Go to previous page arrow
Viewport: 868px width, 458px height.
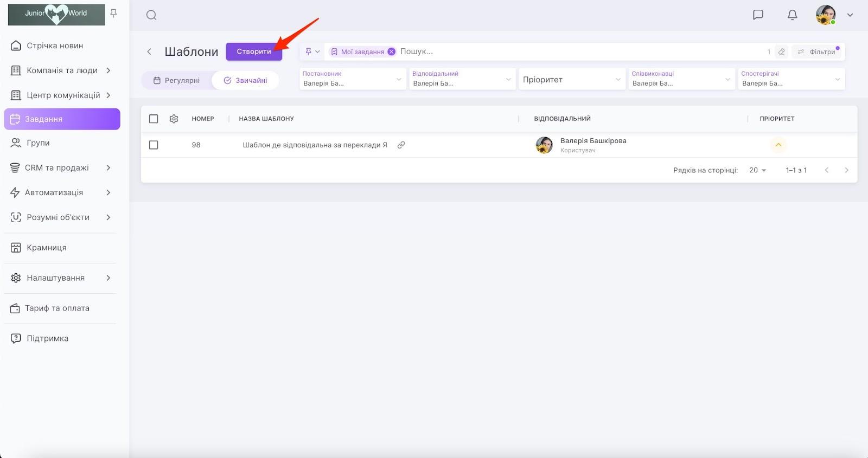(x=827, y=170)
